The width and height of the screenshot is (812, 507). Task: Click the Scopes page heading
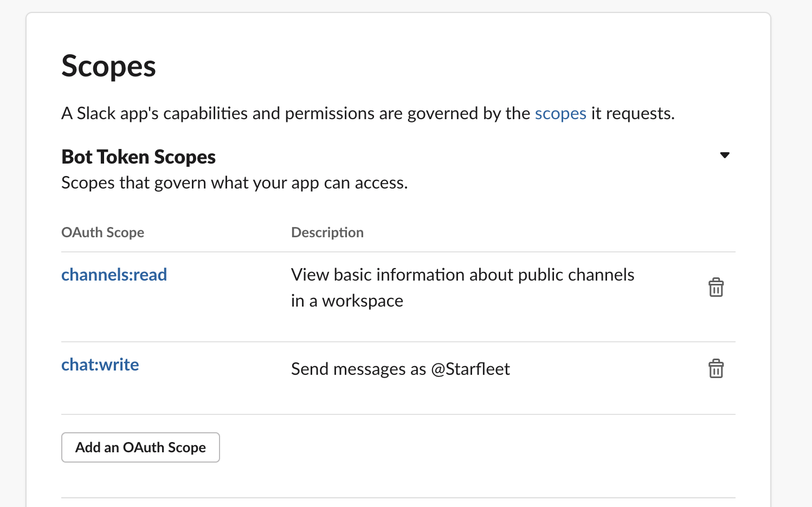tap(108, 66)
